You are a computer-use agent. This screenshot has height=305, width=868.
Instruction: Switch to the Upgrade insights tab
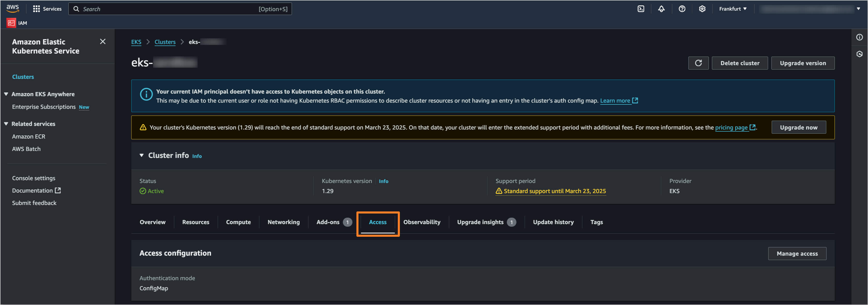pos(480,222)
